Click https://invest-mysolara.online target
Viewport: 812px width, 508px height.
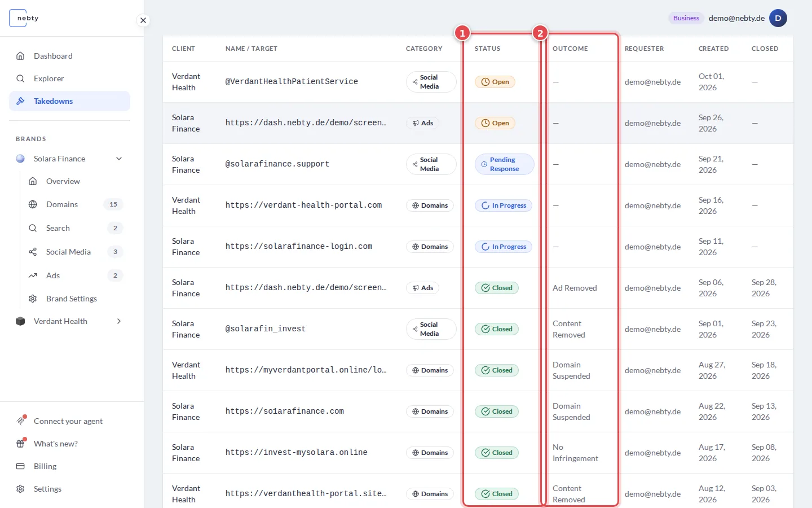[297, 452]
